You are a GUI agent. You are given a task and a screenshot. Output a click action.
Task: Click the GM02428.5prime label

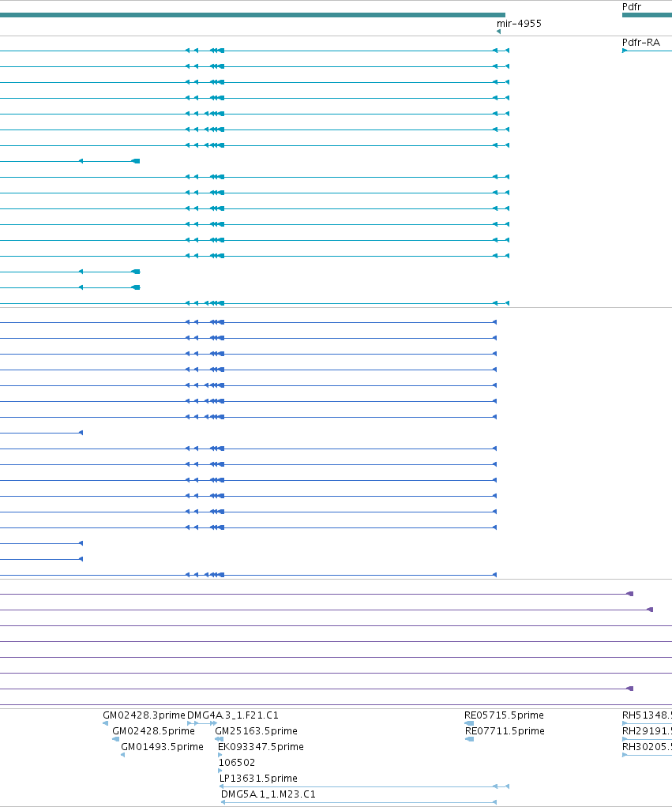(153, 731)
